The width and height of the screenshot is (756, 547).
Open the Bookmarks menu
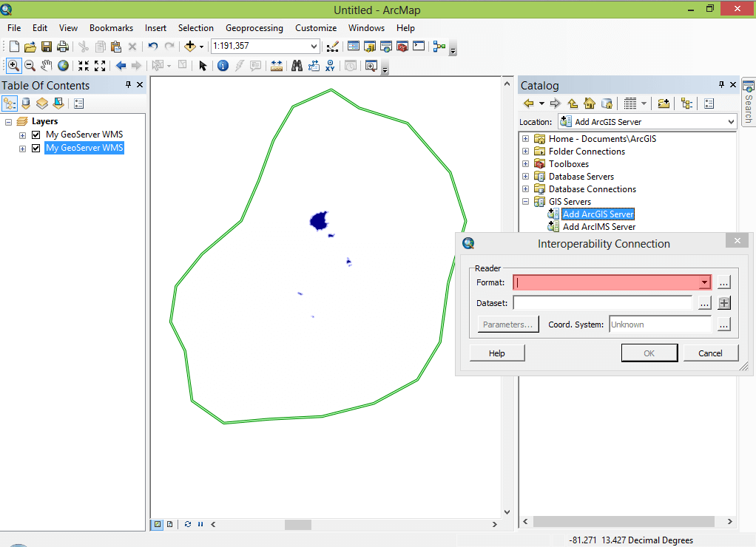pos(112,28)
